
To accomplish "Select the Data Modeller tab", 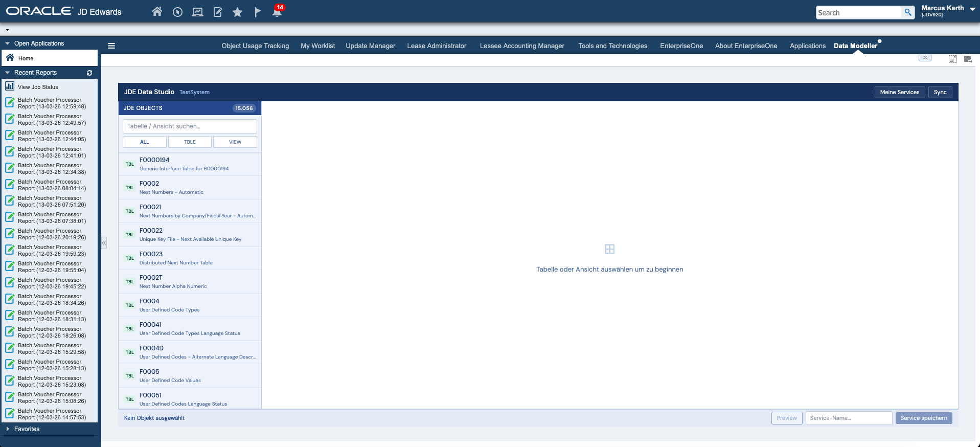I will click(855, 46).
